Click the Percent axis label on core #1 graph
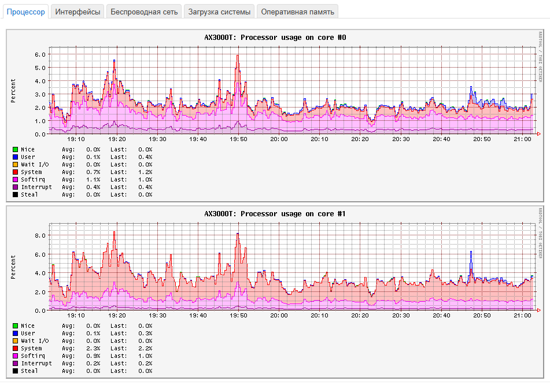The image size is (550, 392). click(13, 267)
